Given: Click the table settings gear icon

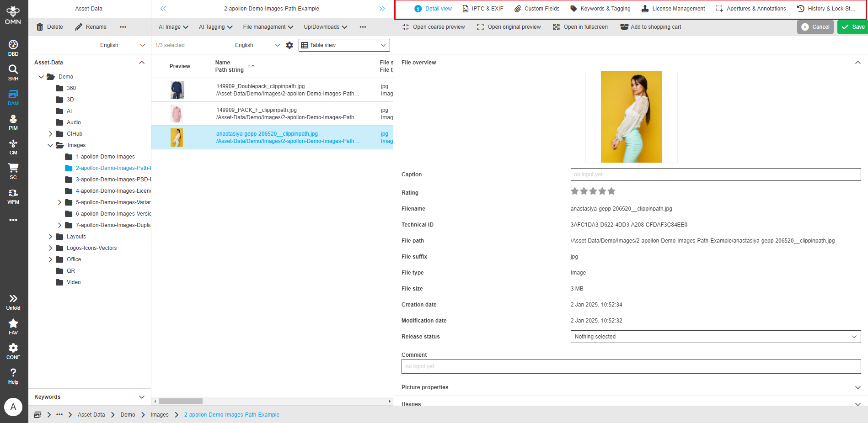Looking at the screenshot, I should (289, 45).
